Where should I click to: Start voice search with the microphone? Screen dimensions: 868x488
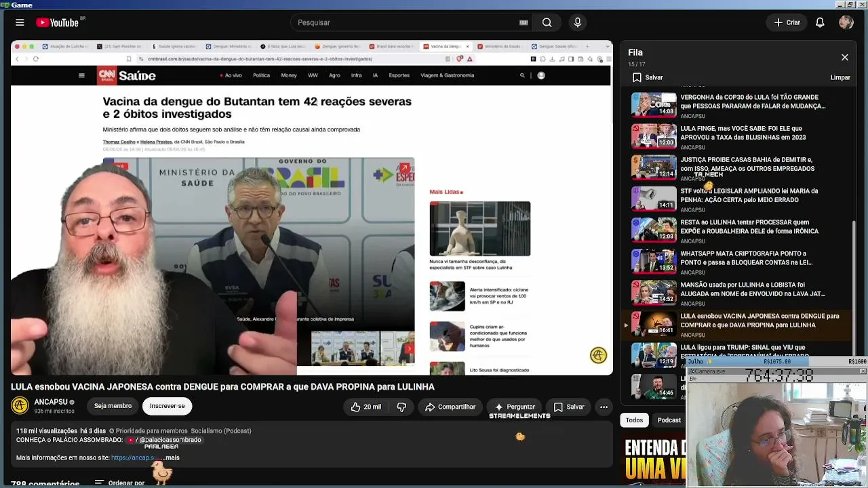(578, 22)
